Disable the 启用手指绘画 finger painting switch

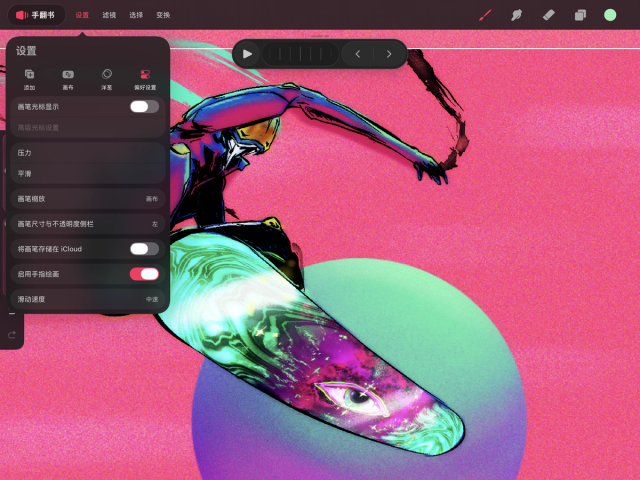pos(144,274)
